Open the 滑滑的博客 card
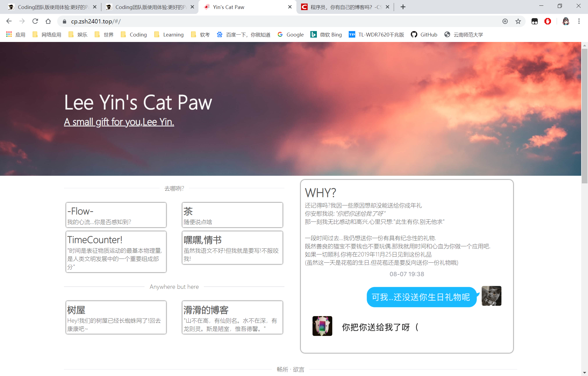Image resolution: width=588 pixels, height=376 pixels. coord(232,317)
